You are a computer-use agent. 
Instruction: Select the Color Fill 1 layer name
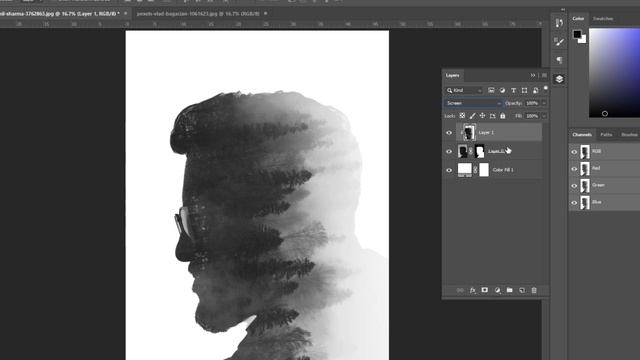pos(503,170)
